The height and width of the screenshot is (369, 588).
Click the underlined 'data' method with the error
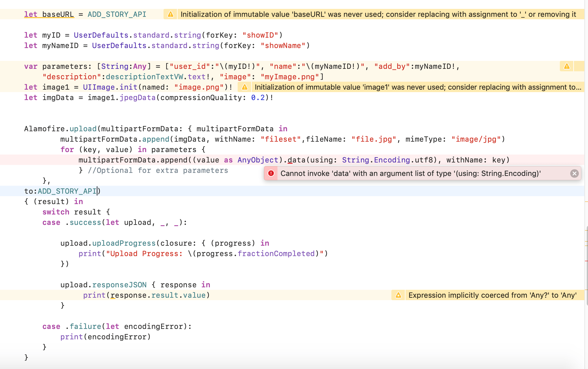296,160
